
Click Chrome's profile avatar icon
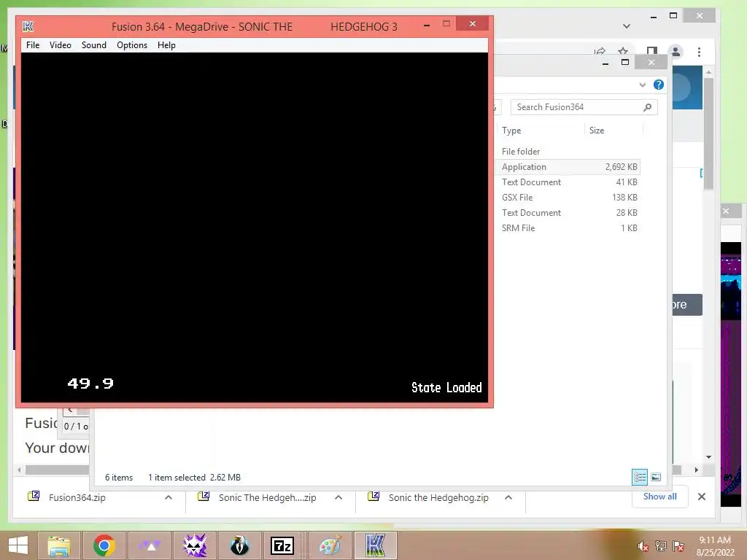[676, 52]
